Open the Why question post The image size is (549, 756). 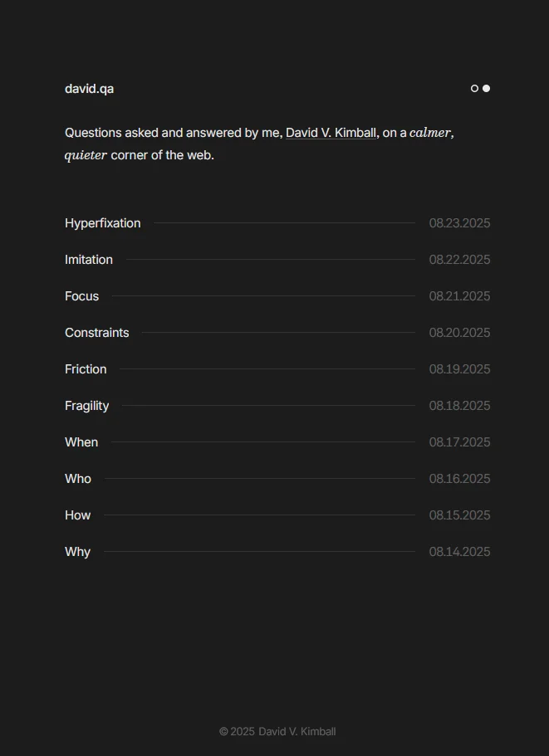pos(78,552)
